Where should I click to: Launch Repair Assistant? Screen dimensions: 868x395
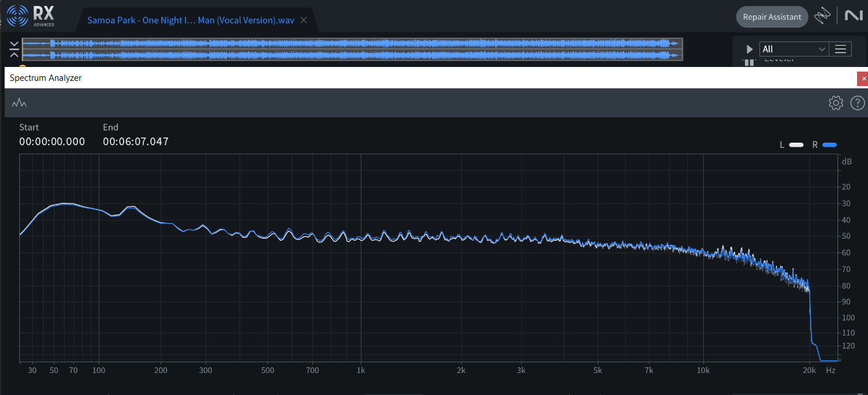771,17
